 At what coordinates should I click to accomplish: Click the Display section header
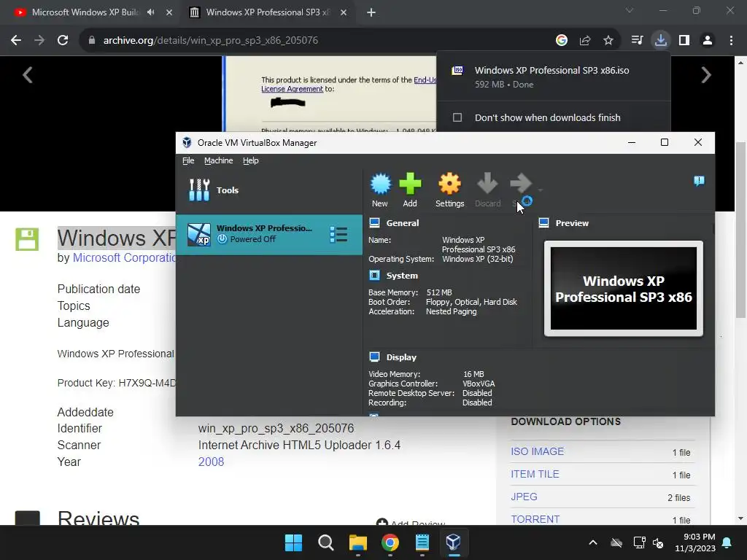(x=401, y=357)
